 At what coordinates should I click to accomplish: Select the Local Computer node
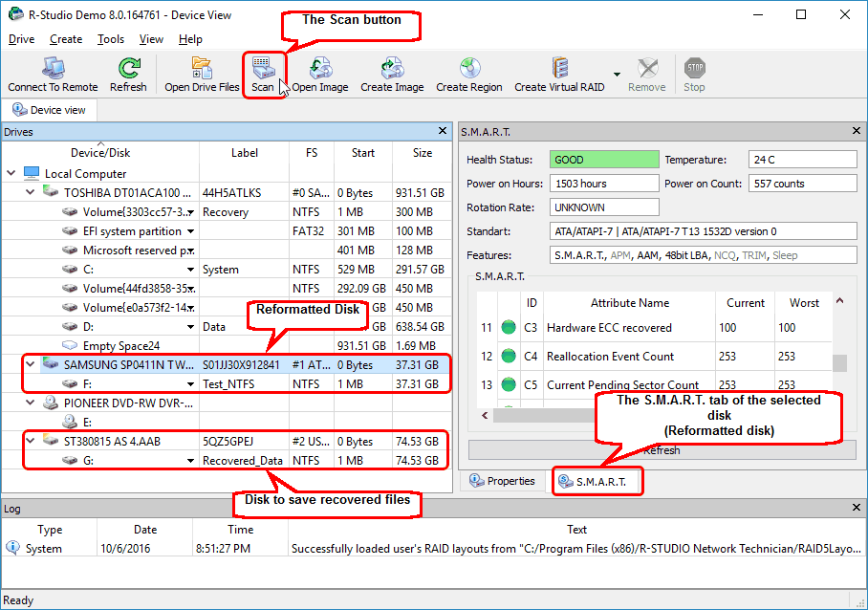pyautogui.click(x=85, y=174)
